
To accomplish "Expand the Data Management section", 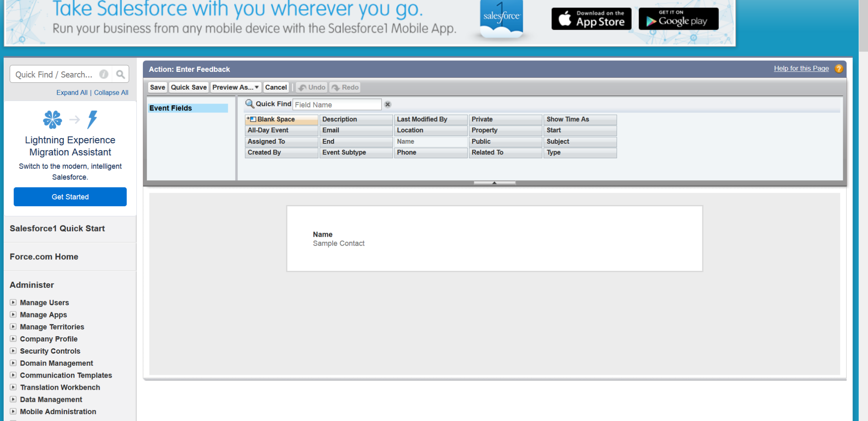I will 13,399.
